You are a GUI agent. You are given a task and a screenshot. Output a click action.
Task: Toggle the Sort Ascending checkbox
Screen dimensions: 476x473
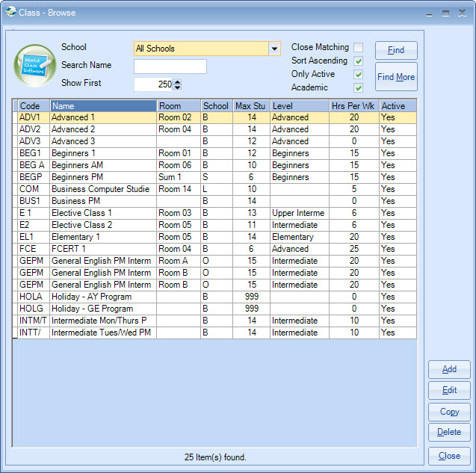pyautogui.click(x=358, y=61)
